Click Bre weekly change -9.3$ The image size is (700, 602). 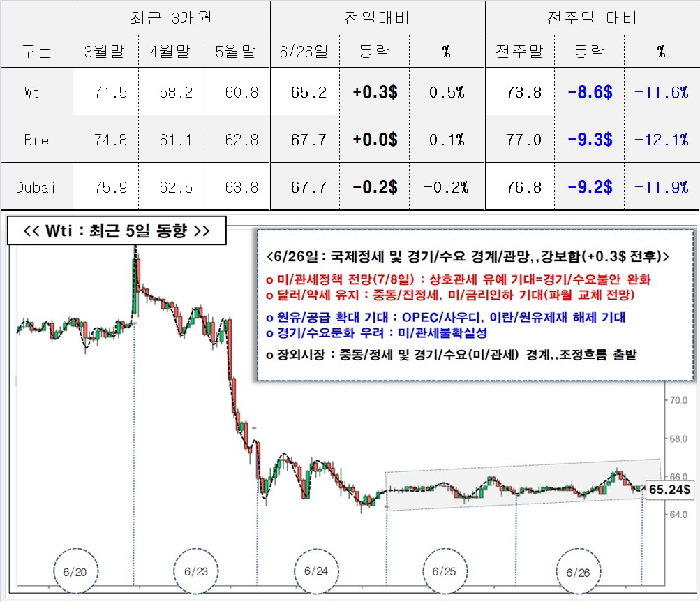coord(590,140)
